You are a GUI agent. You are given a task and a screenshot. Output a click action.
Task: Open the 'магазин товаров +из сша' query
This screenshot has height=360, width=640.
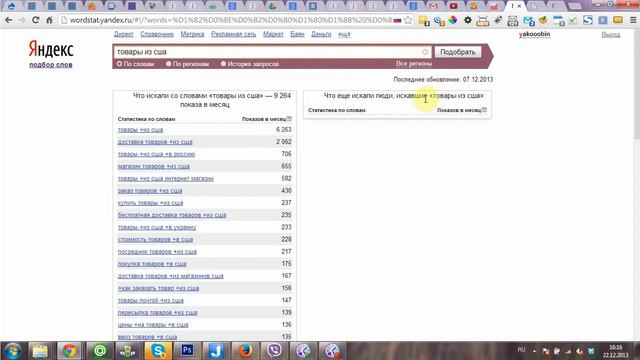coord(154,167)
